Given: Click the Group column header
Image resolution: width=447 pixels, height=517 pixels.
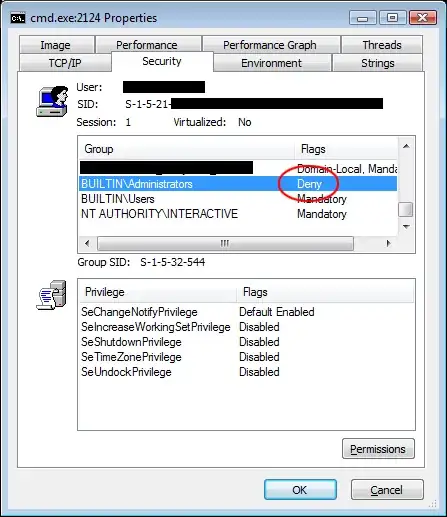Looking at the screenshot, I should 187,149.
